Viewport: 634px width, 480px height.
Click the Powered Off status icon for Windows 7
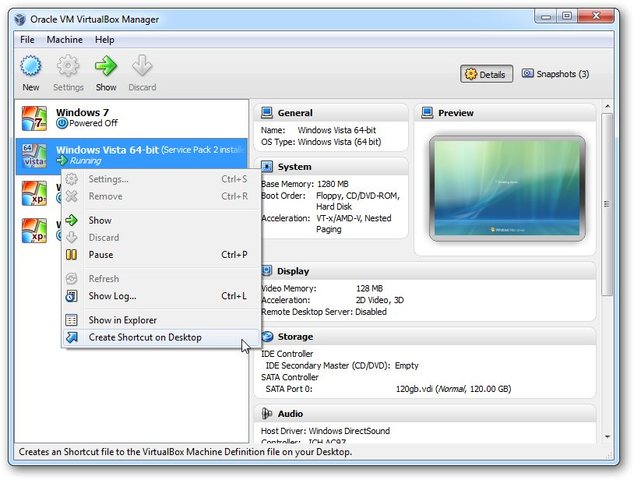click(62, 123)
